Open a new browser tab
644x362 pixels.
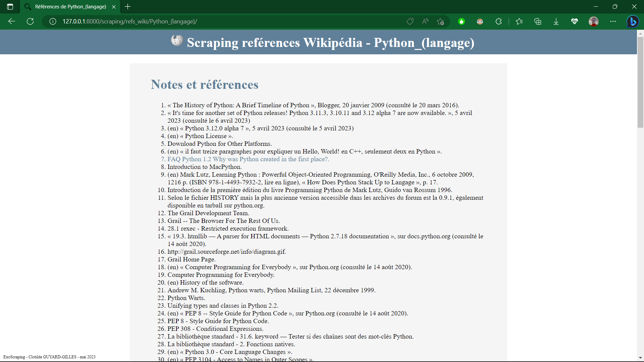[x=127, y=7]
